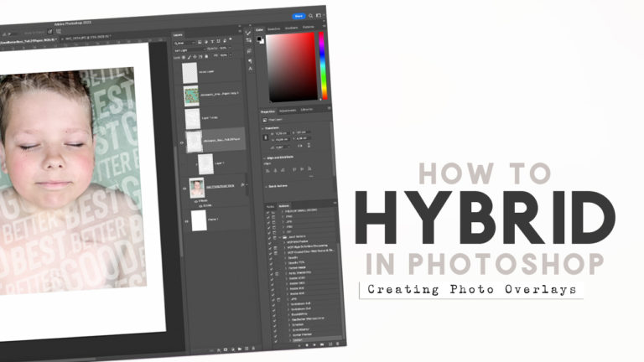The height and width of the screenshot is (362, 644).
Task: Create a new action set folder icon
Action: [x=322, y=344]
